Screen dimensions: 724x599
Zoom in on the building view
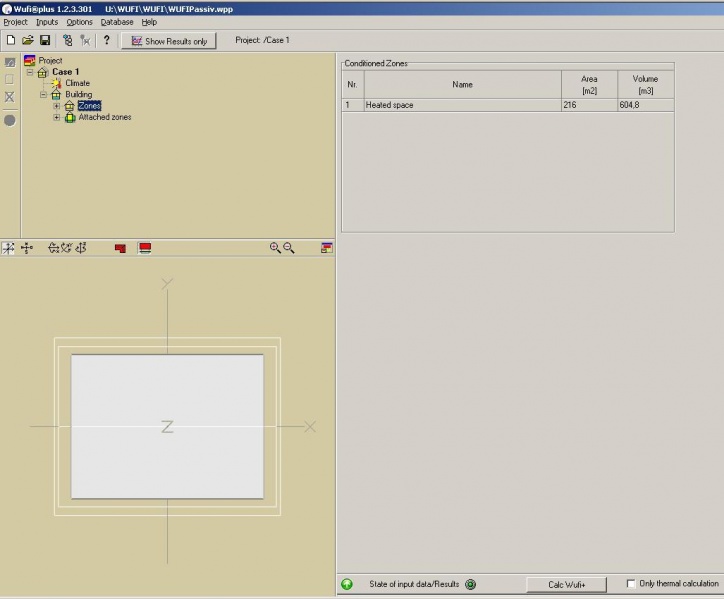[275, 248]
